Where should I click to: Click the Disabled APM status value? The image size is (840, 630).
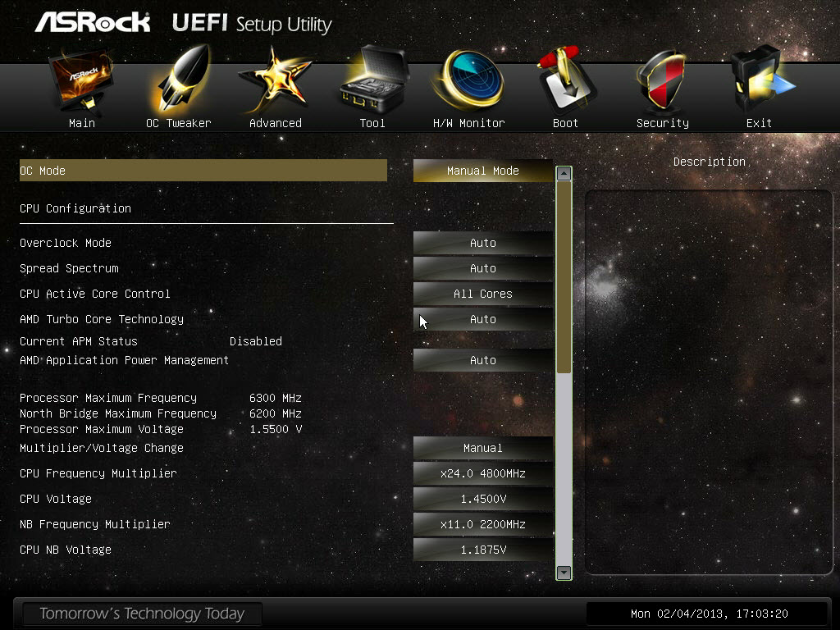coord(256,342)
